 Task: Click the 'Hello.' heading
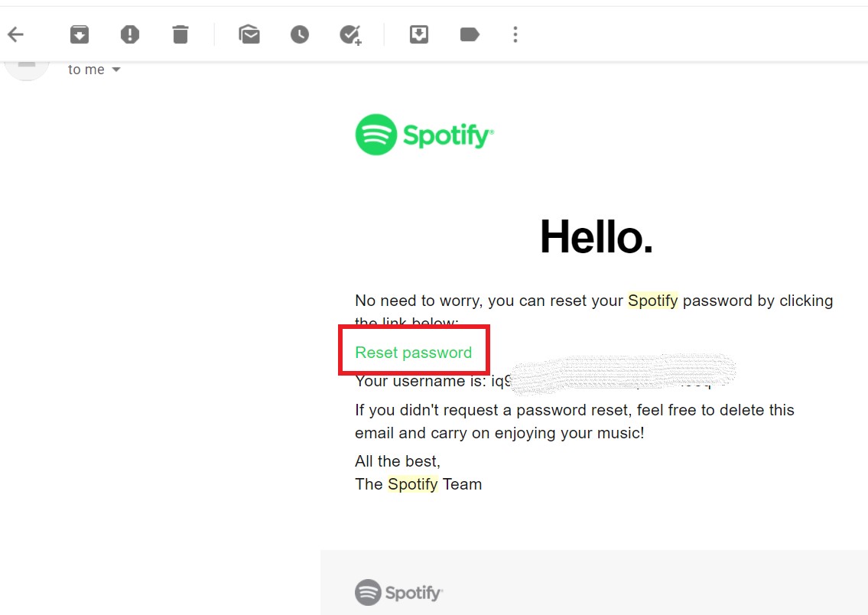coord(595,237)
